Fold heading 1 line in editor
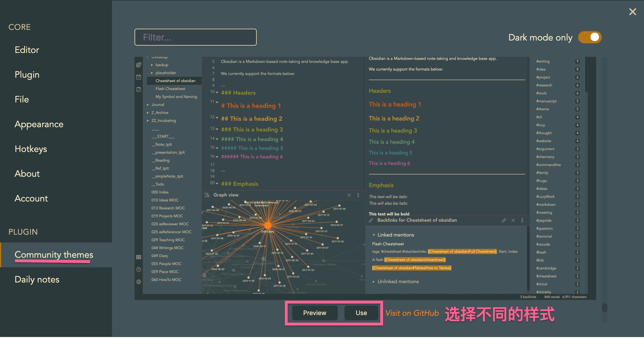Image resolution: width=644 pixels, height=339 pixels. point(217,102)
